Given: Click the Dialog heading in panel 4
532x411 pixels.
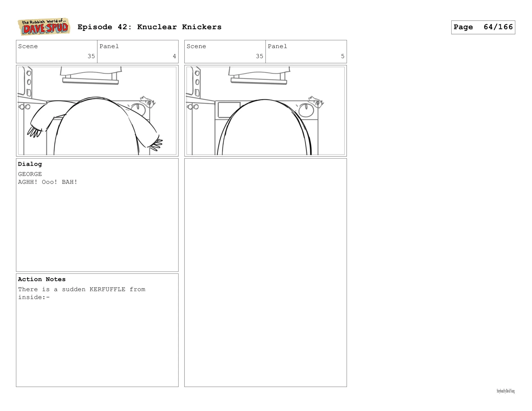Looking at the screenshot, I should coord(30,164).
